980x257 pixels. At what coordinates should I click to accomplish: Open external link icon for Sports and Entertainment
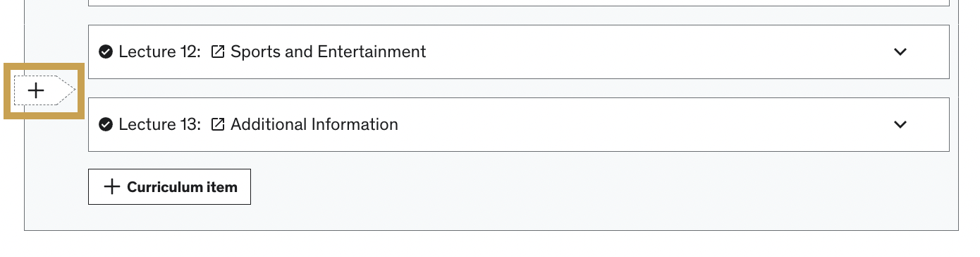[218, 52]
